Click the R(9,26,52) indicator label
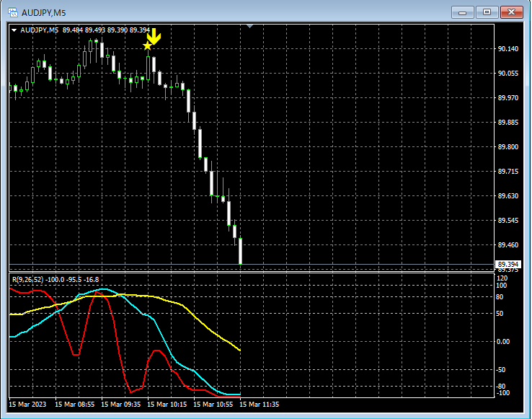Screen dimensions: 532x419 click(27, 280)
